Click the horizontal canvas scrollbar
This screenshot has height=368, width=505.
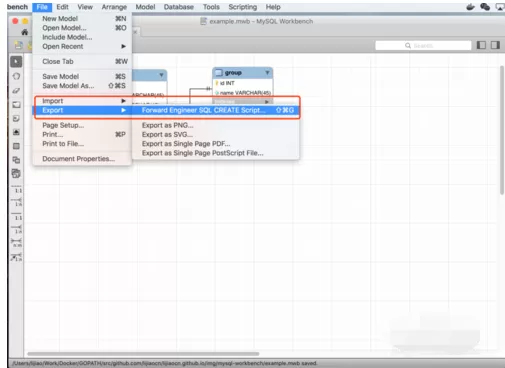point(143,354)
